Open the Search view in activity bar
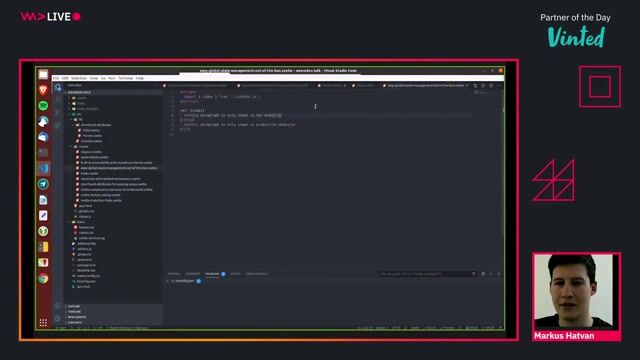Image resolution: width=640 pixels, height=360 pixels. (58, 100)
